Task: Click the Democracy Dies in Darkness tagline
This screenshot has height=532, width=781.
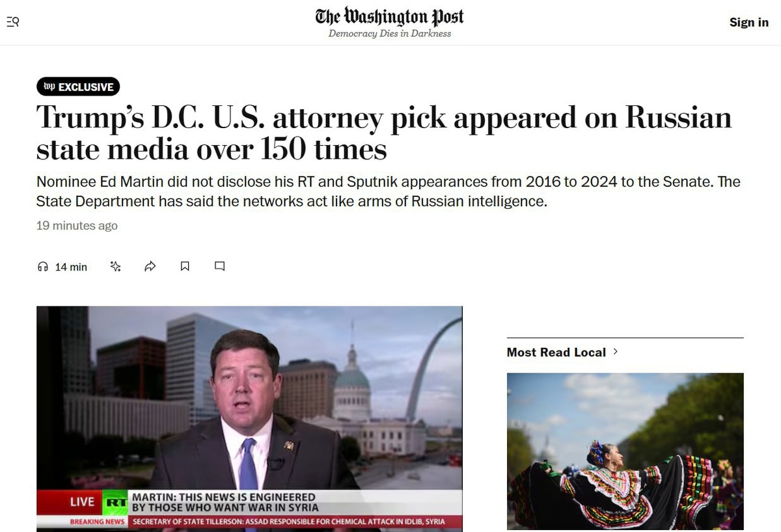Action: click(x=389, y=34)
